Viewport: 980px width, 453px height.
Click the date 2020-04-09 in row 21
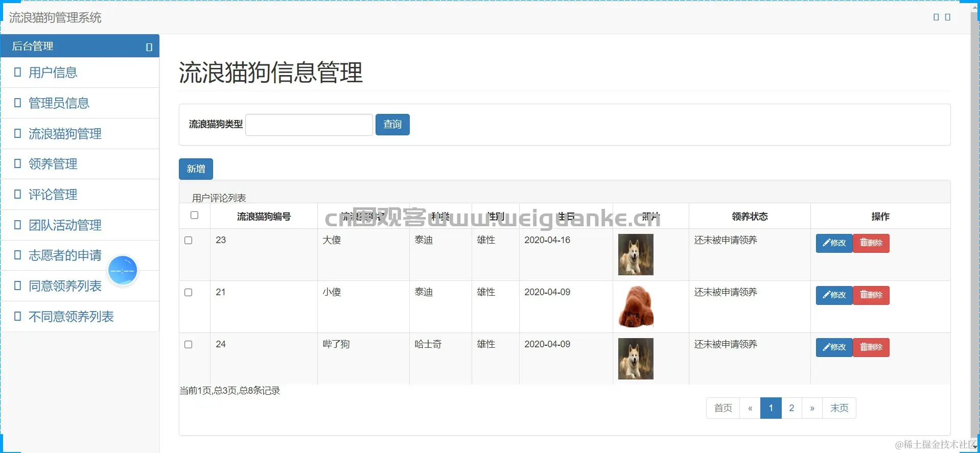tap(547, 292)
